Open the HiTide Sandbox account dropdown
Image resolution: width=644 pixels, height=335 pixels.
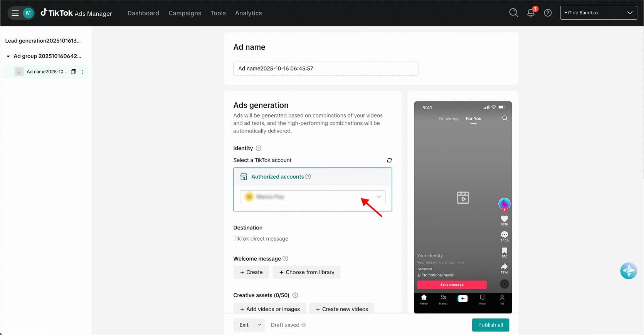click(x=598, y=13)
